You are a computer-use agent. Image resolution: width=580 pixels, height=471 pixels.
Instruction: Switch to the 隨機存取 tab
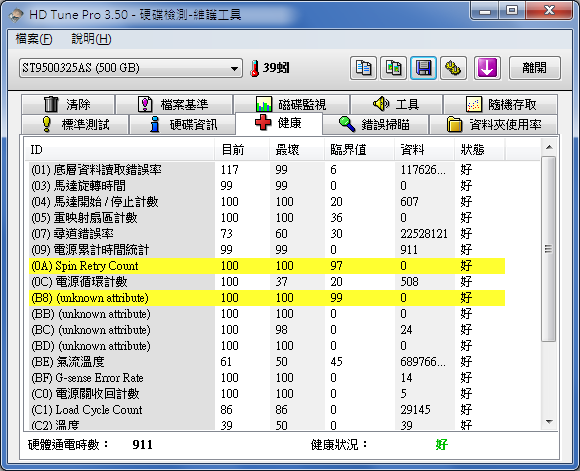click(500, 104)
